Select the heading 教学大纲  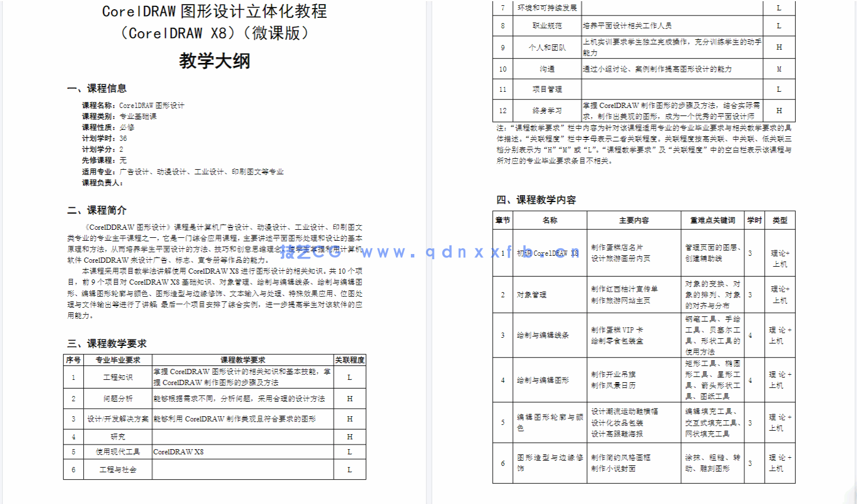tap(215, 61)
